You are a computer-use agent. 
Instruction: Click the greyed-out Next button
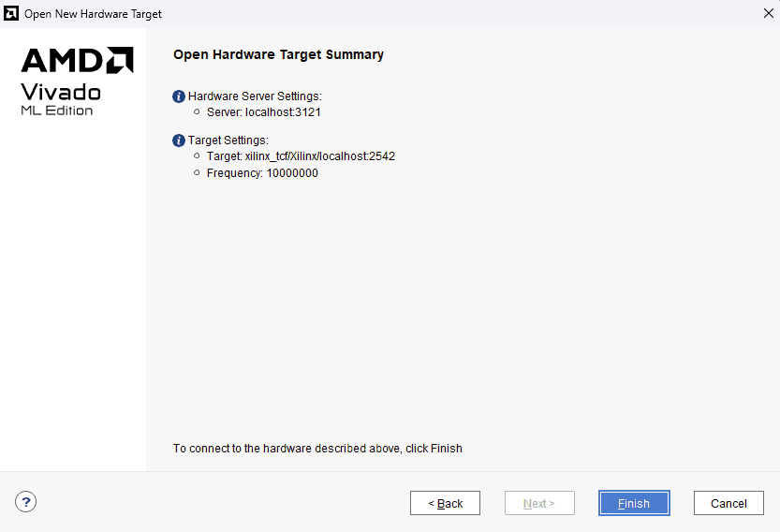click(x=539, y=503)
